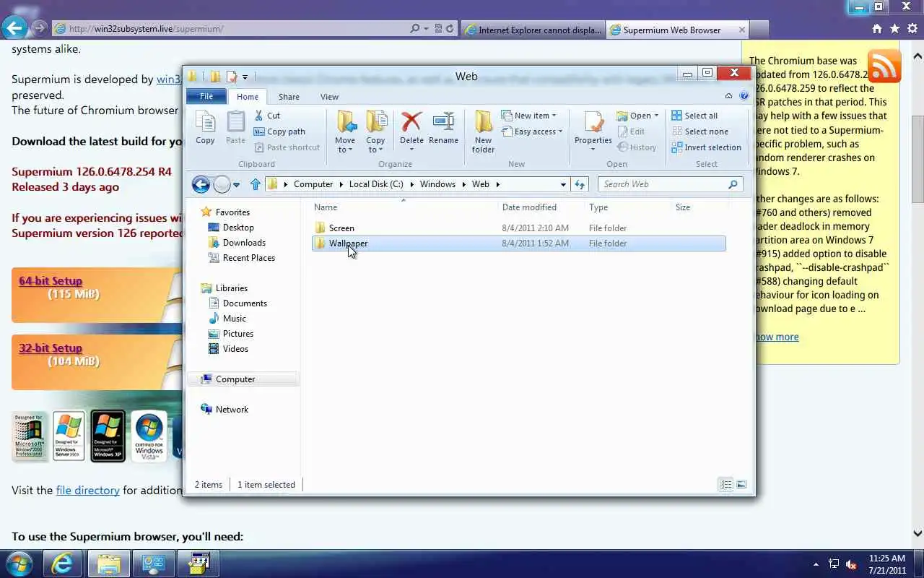Click Select all in ribbon
This screenshot has width=924, height=578.
click(x=694, y=116)
